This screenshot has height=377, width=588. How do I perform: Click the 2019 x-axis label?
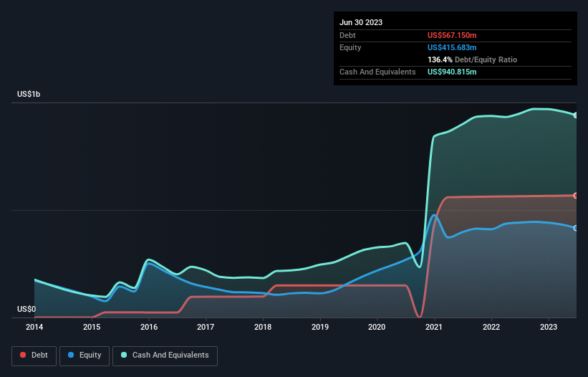tap(320, 327)
